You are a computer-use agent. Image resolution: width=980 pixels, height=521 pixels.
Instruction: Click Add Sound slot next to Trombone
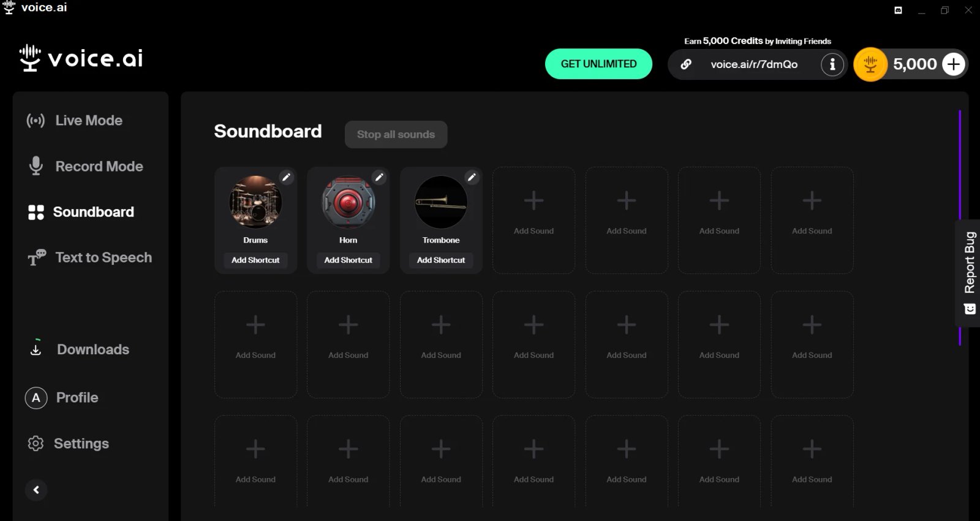click(533, 220)
